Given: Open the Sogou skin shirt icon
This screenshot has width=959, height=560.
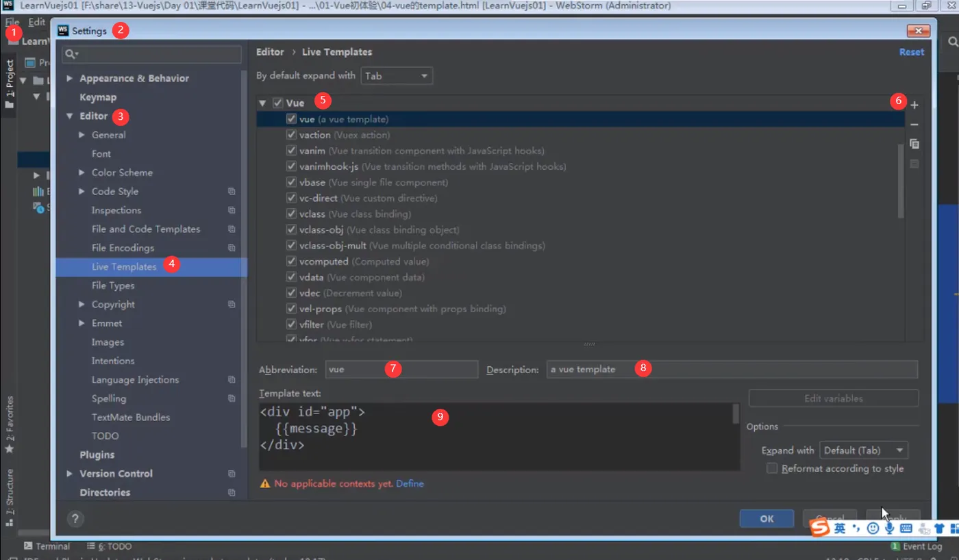Looking at the screenshot, I should point(939,529).
